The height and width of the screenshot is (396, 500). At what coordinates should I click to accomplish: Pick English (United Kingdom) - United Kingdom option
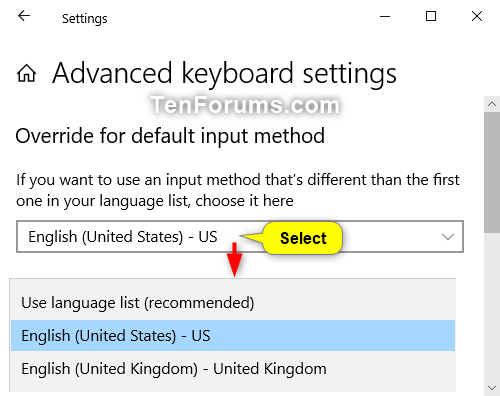tap(233, 369)
